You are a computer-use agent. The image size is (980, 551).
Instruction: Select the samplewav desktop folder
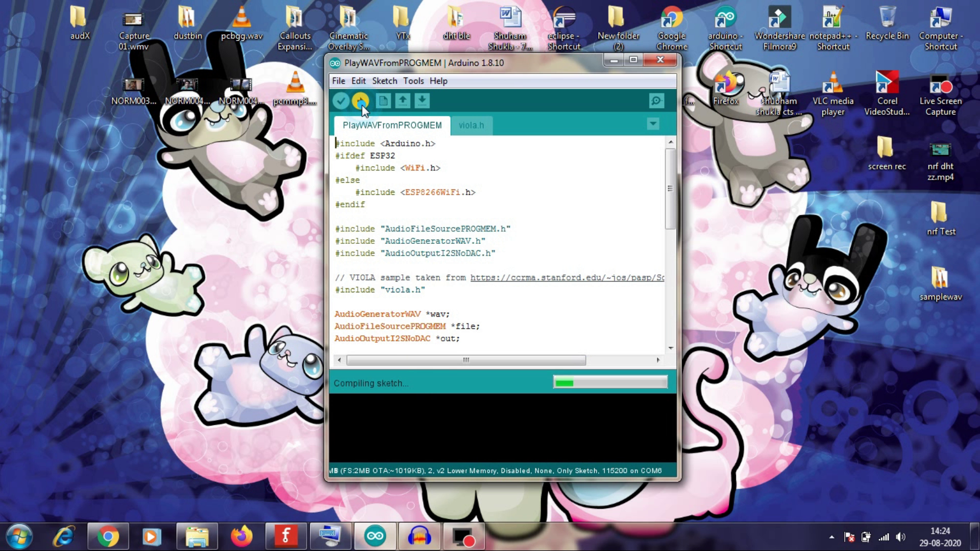click(x=941, y=284)
